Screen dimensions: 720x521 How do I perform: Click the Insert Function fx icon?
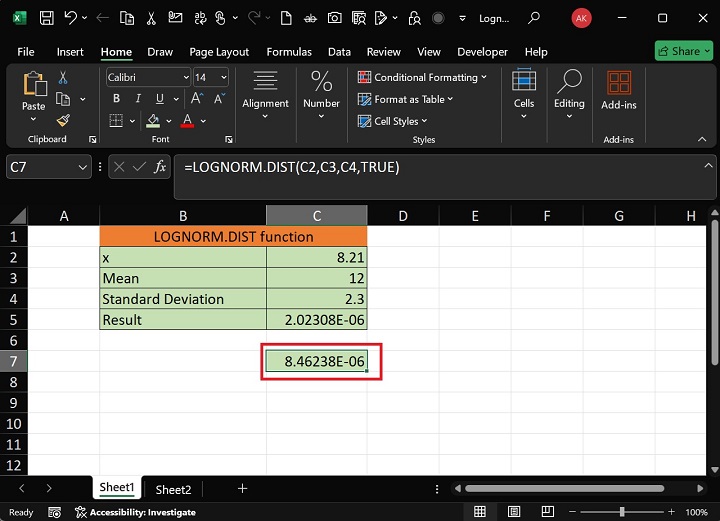click(x=160, y=167)
